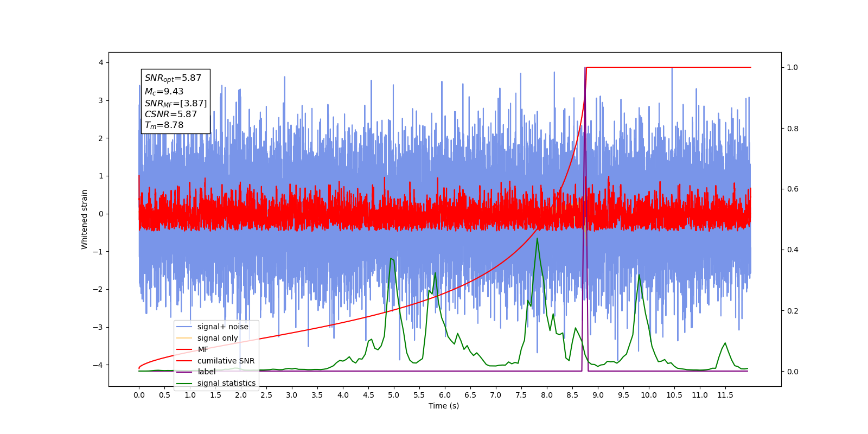Click the "0.8" tick on the right axis
Viewport: 868px width, 434px height.
793,129
